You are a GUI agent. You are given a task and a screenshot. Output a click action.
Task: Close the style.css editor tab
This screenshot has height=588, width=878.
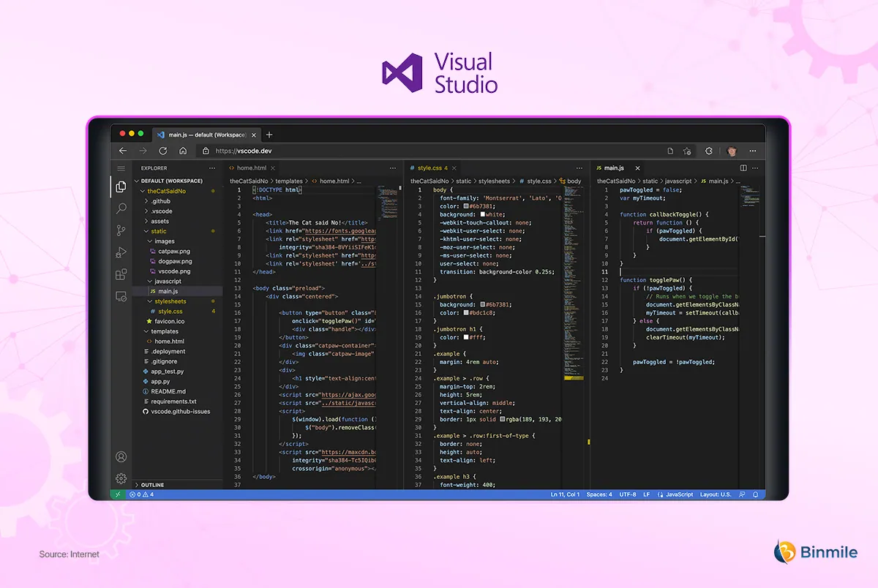456,168
